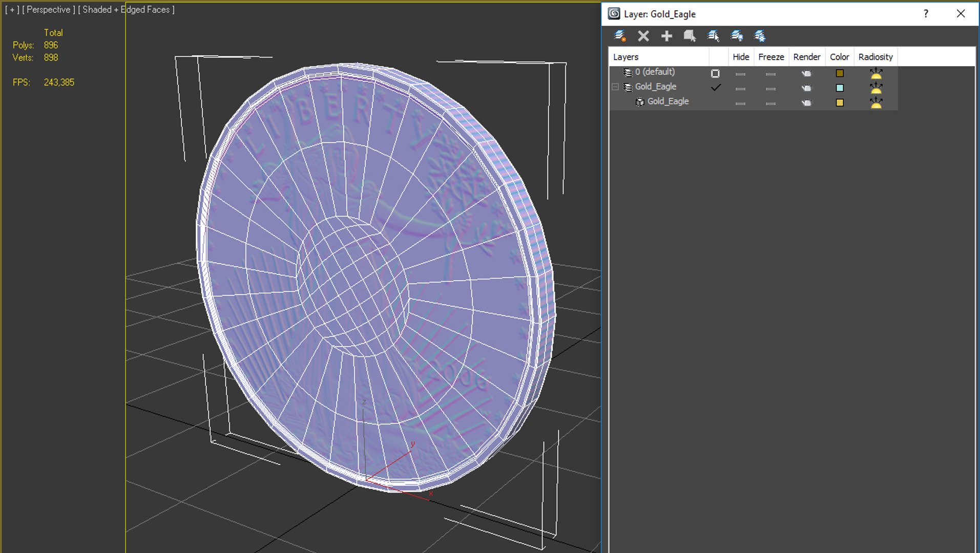Click Freeze/Unfreeze All Layers icon
Viewport: 980px width, 553px height.
click(x=760, y=36)
